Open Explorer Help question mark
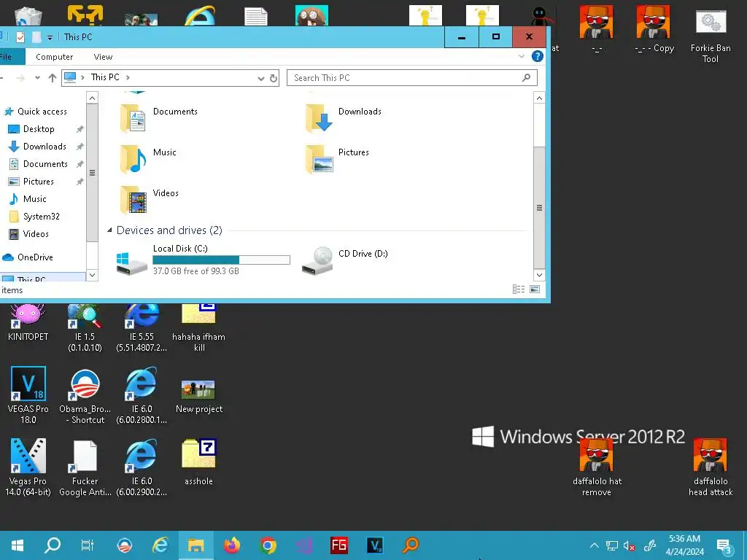The height and width of the screenshot is (560, 747). pyautogui.click(x=538, y=56)
